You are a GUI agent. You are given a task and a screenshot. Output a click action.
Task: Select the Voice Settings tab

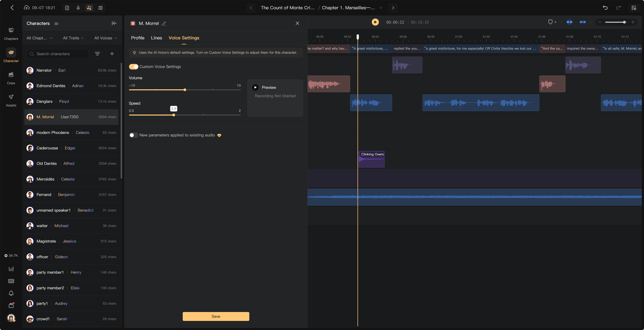[184, 38]
